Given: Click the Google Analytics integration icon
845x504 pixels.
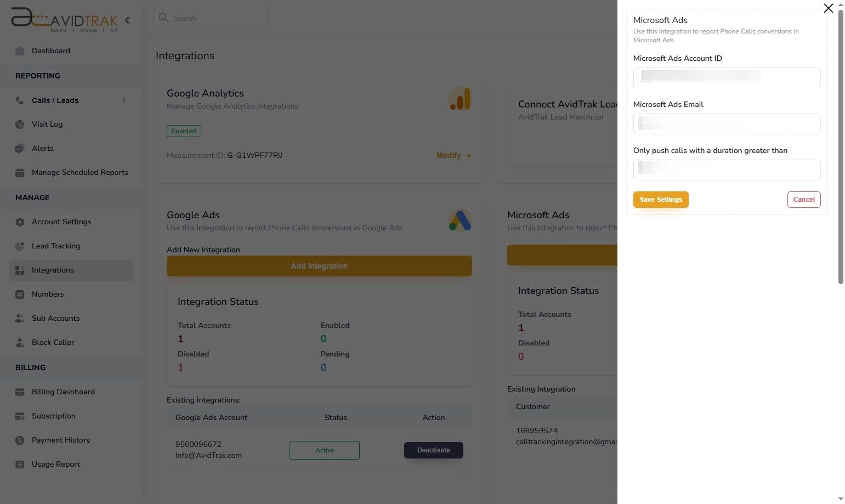Looking at the screenshot, I should 460,99.
